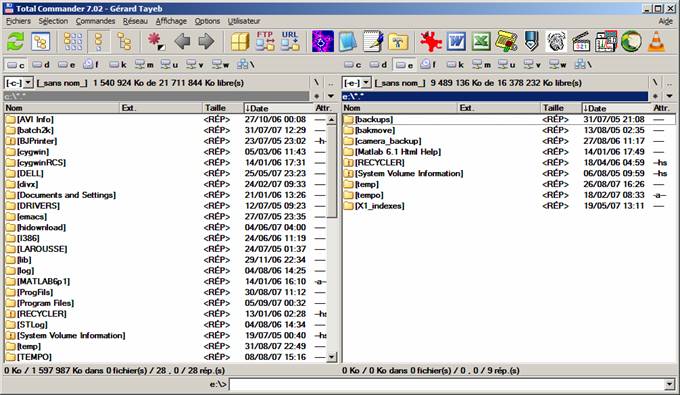680x395 pixels.
Task: Open the directory tree view icon
Action: point(41,42)
